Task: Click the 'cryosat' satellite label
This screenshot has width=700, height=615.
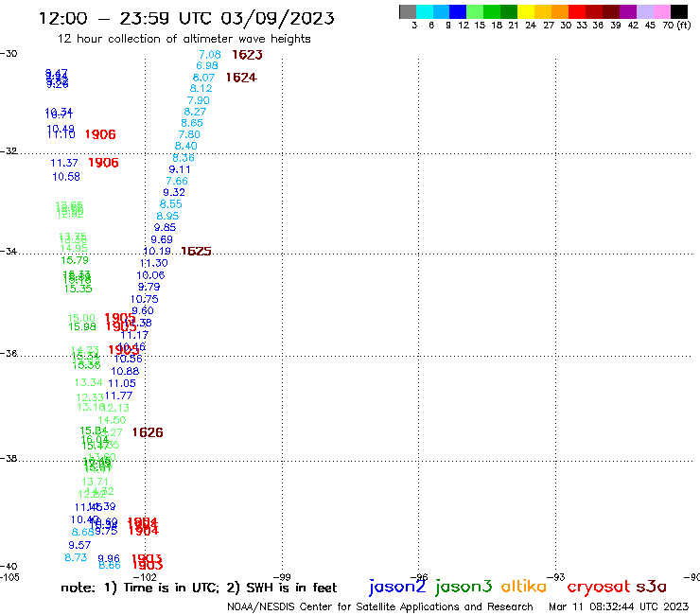Action: 599,587
